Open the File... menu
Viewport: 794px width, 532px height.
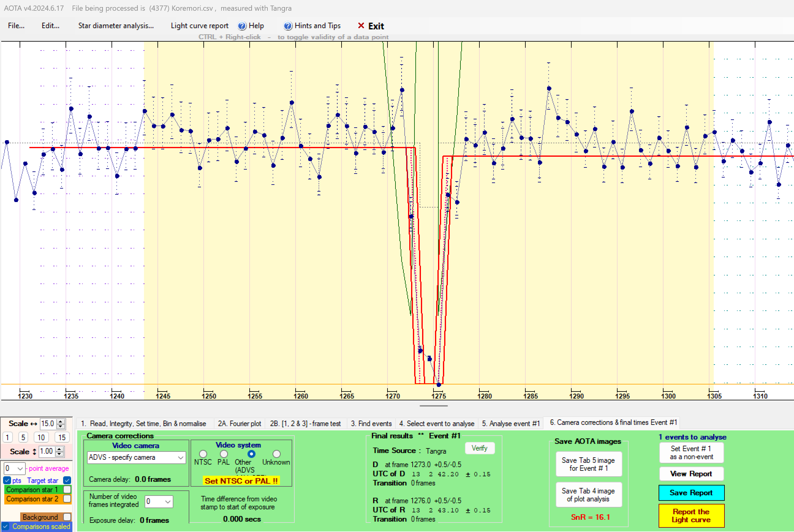16,26
